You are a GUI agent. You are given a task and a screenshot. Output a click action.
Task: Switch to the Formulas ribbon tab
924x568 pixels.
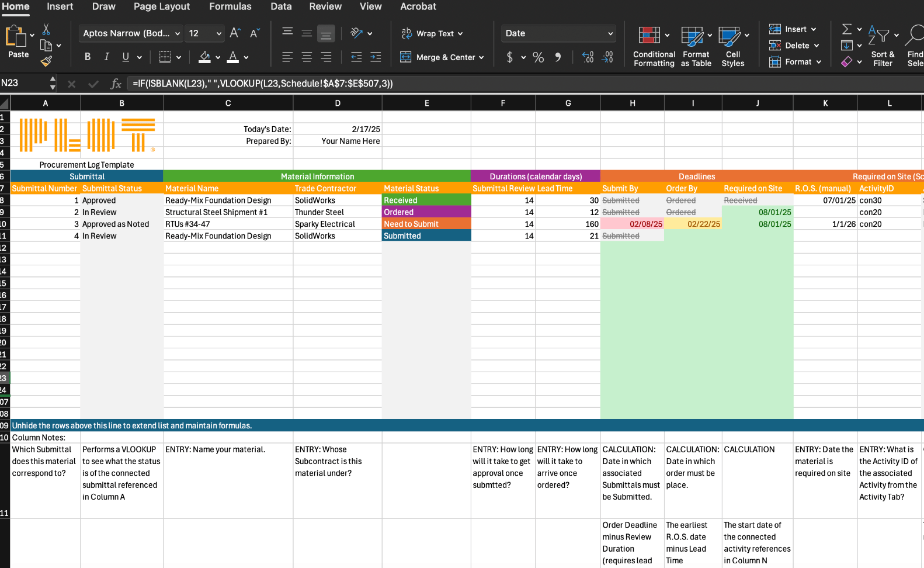(230, 6)
